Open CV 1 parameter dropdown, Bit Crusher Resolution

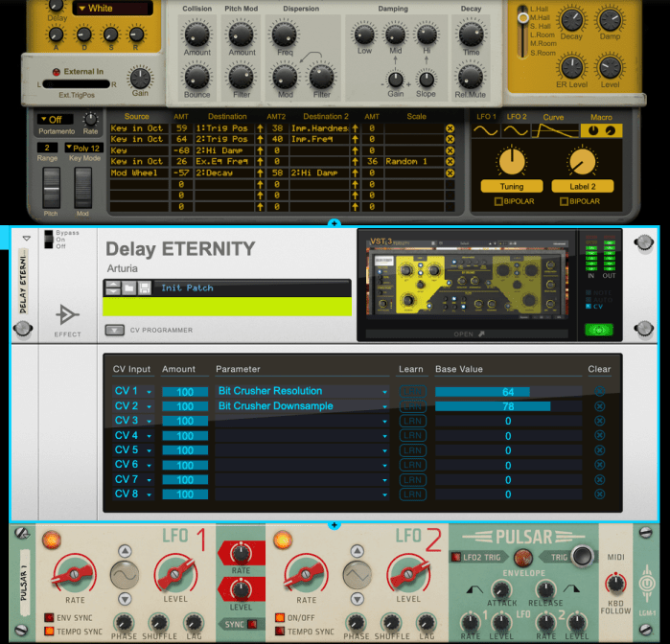[302, 391]
